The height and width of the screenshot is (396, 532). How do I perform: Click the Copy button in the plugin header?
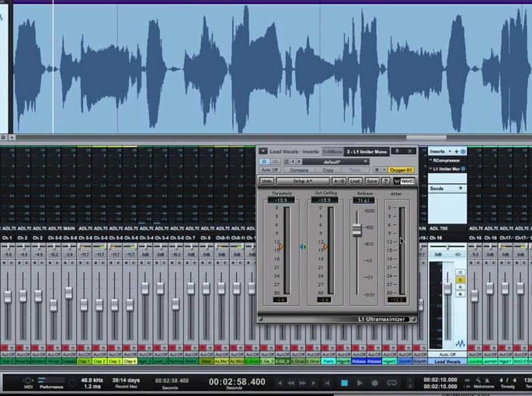[x=328, y=170]
